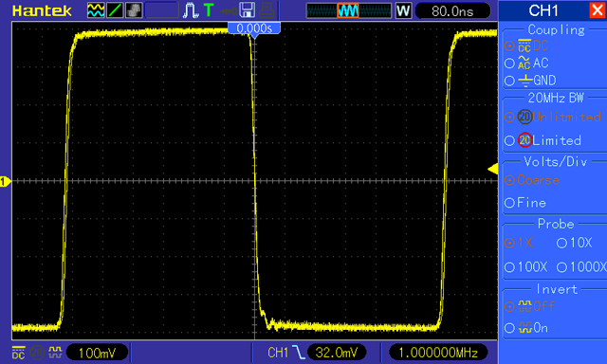The image size is (607, 364).
Task: Choose Fine Volts/Div adjustment
Action: tap(525, 203)
